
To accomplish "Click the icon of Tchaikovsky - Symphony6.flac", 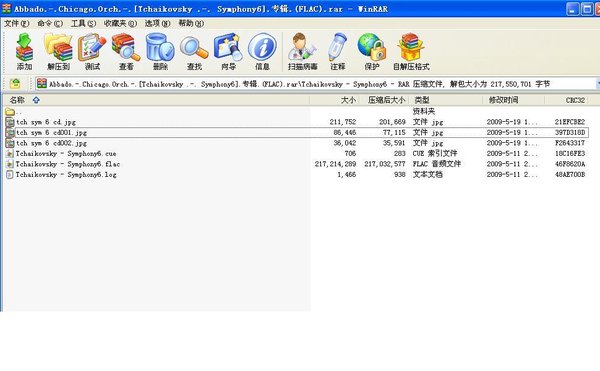I will click(x=10, y=164).
